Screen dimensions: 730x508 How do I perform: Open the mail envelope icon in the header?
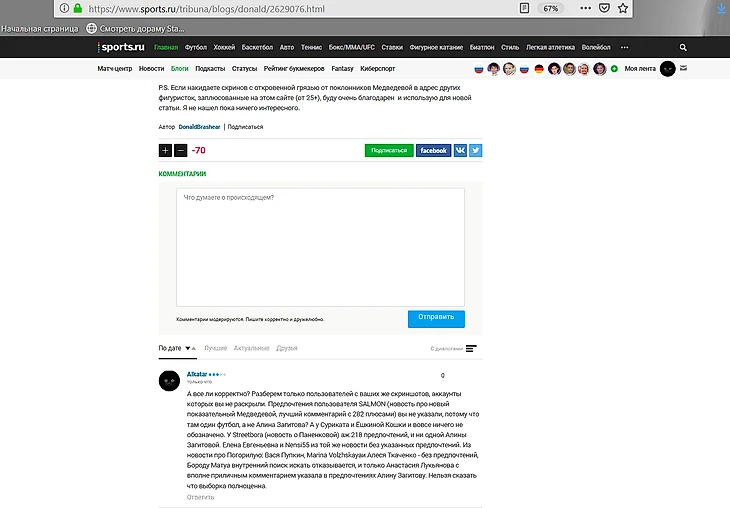coord(683,68)
